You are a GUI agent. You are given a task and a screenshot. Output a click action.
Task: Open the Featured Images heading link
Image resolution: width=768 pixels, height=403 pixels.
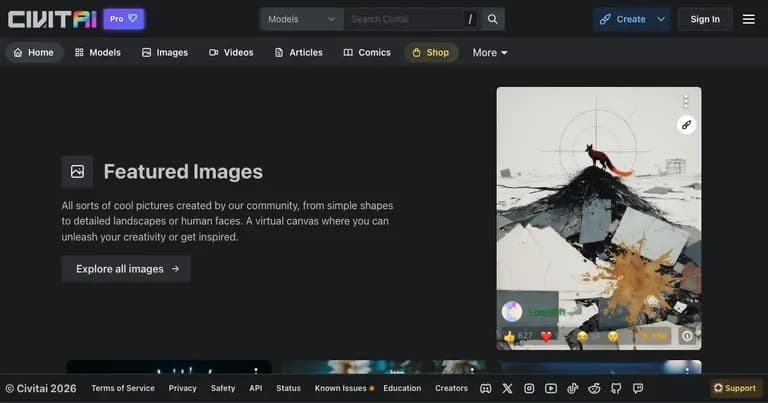point(183,171)
